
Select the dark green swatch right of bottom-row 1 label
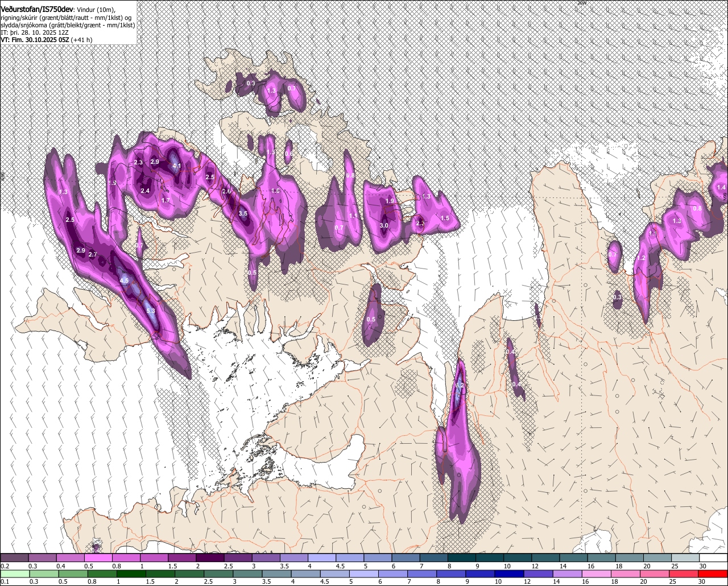pos(131,573)
